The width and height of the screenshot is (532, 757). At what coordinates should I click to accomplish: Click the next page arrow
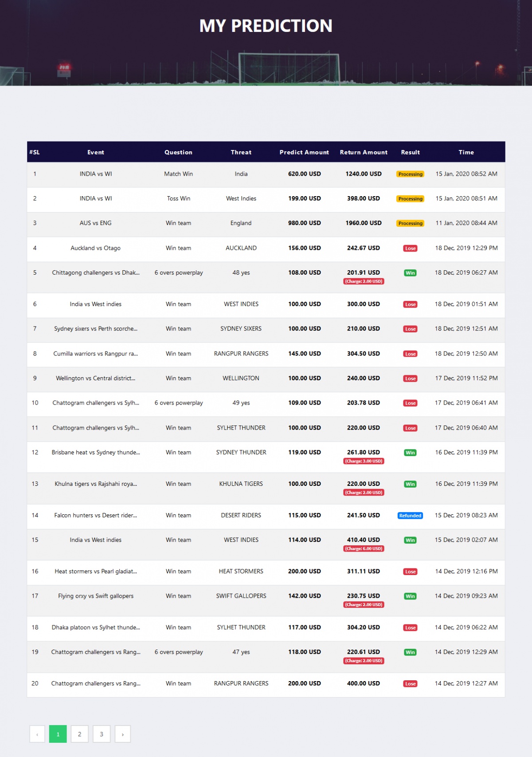[x=123, y=734]
